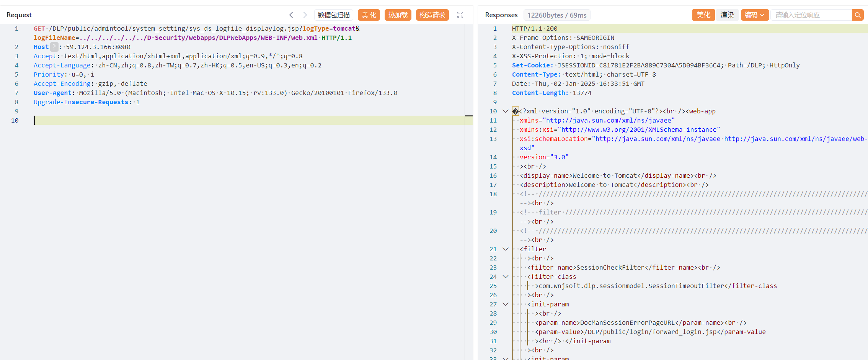Click the logType parameter name
Image resolution: width=868 pixels, height=360 pixels.
[316, 28]
